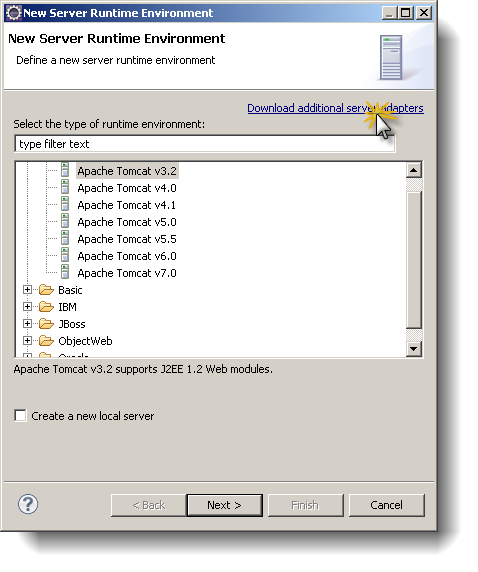
Task: Click the server icon beside Apache Tomcat v5.5
Action: coord(65,239)
